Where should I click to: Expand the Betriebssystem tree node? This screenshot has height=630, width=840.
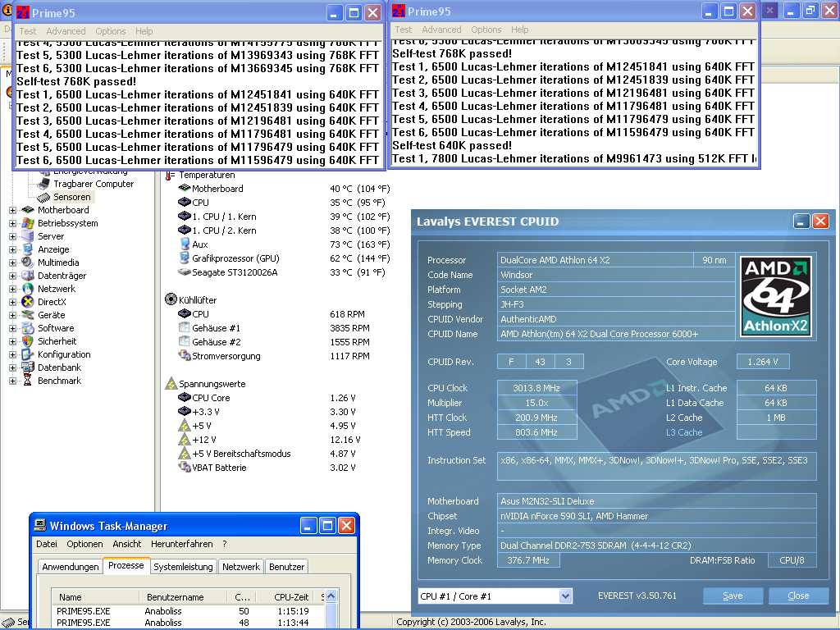tap(13, 223)
